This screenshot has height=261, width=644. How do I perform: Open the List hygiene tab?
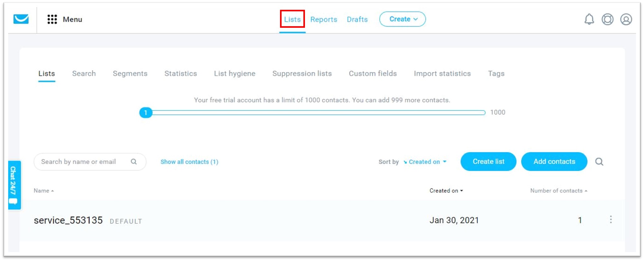pos(235,74)
